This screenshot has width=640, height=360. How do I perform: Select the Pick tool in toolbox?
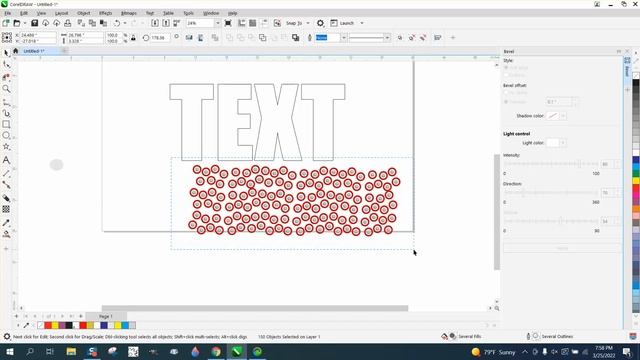click(7, 53)
